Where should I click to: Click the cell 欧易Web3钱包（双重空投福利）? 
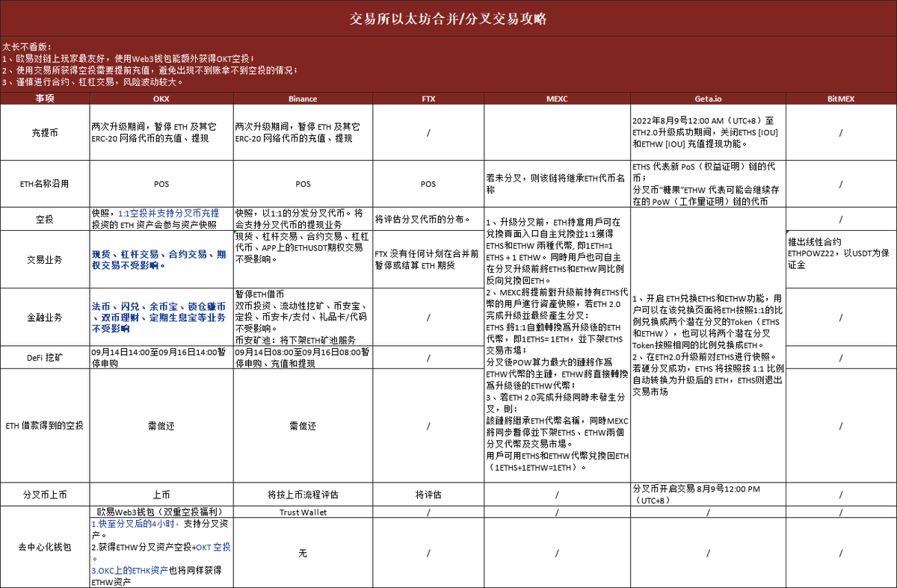tap(161, 513)
